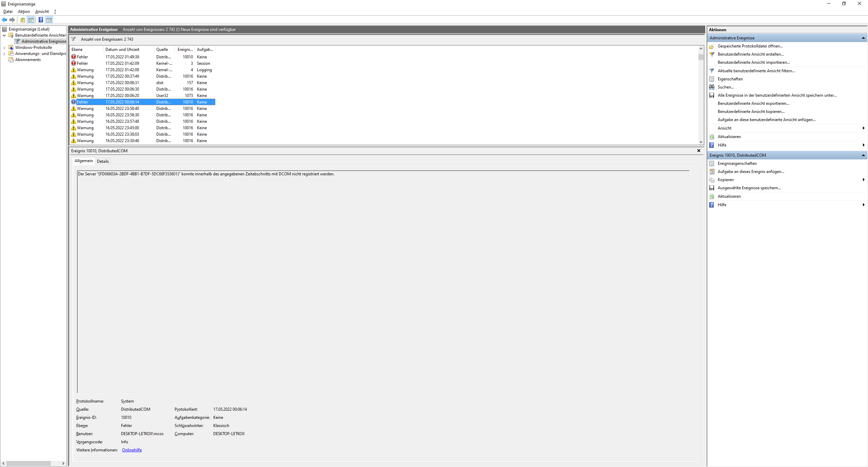This screenshot has width=868, height=467.
Task: Click the funnel icon for Aktuelle benutzerdefinierte Ansicht filtern
Action: click(x=712, y=71)
